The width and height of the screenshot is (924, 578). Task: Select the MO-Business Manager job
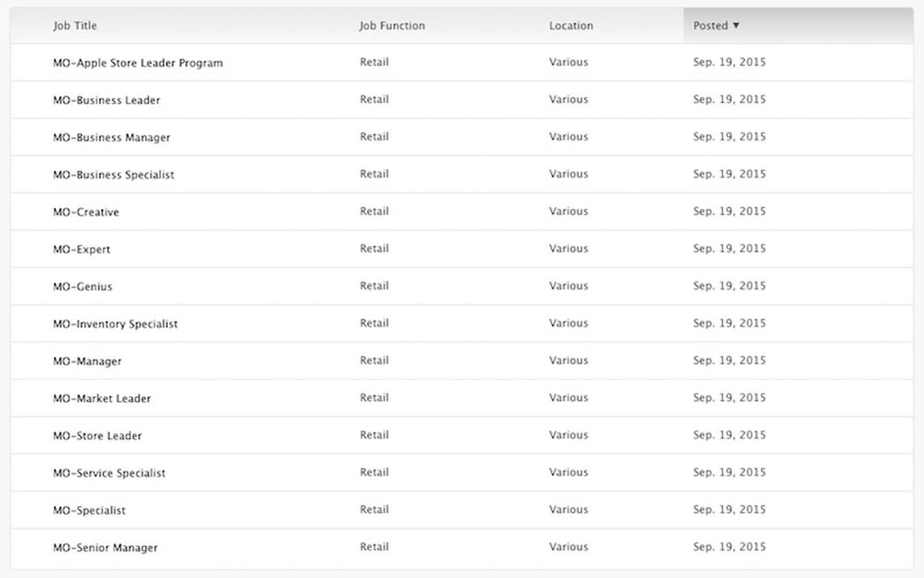(x=111, y=138)
